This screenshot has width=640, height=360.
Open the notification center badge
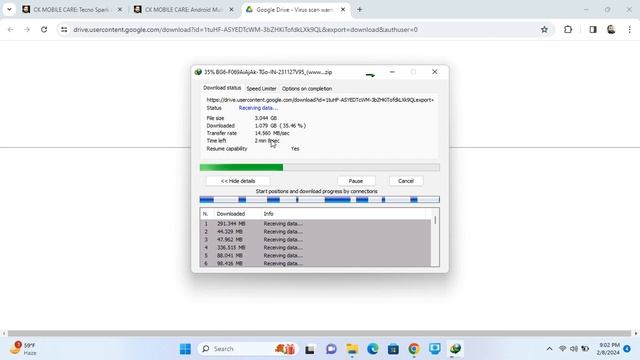coord(627,349)
